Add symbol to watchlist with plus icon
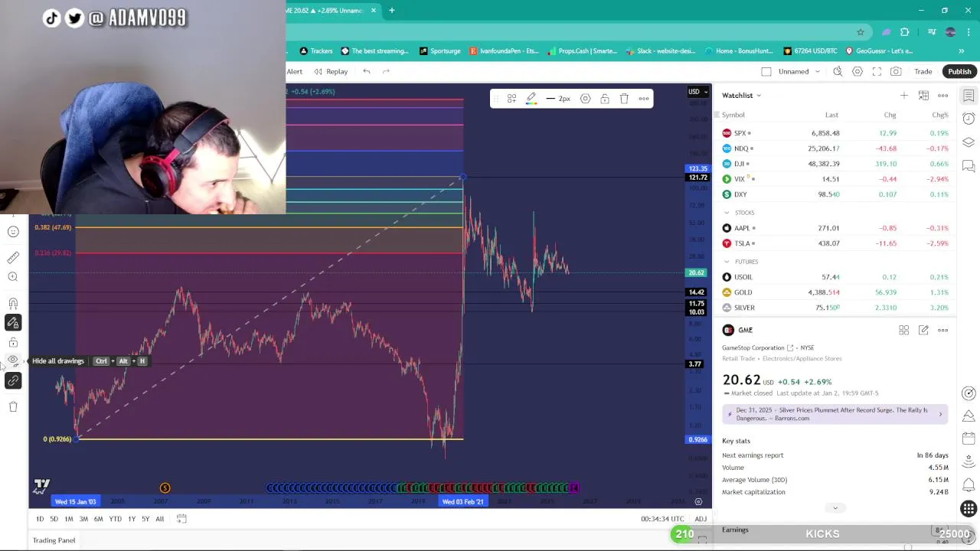This screenshot has width=980, height=551. pos(904,96)
